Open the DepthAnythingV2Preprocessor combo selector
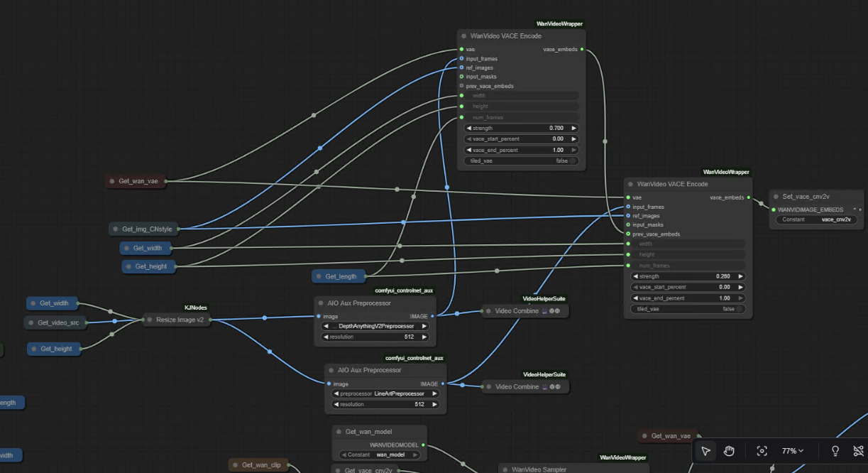Screen dimensions: 868x473 [375, 326]
